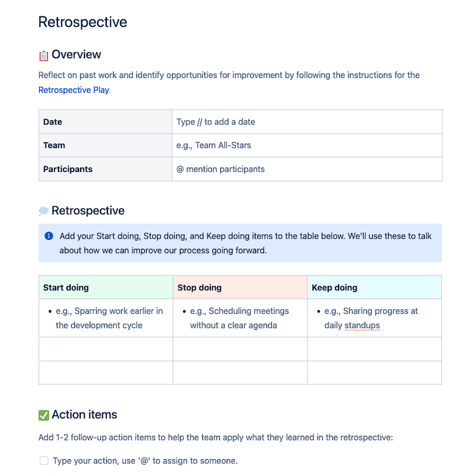476x474 pixels.
Task: Click the 'Type your action' placeholder text
Action: (145, 461)
